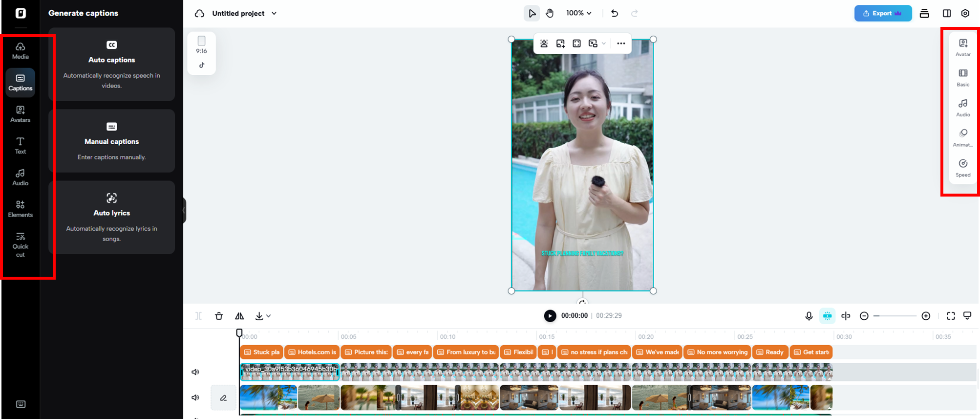Select the hand pan tool
The width and height of the screenshot is (980, 419).
tap(550, 13)
